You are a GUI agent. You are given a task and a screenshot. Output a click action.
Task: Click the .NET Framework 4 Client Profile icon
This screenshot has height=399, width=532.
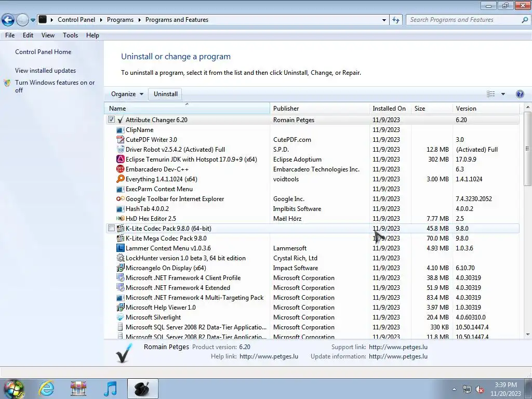(120, 277)
